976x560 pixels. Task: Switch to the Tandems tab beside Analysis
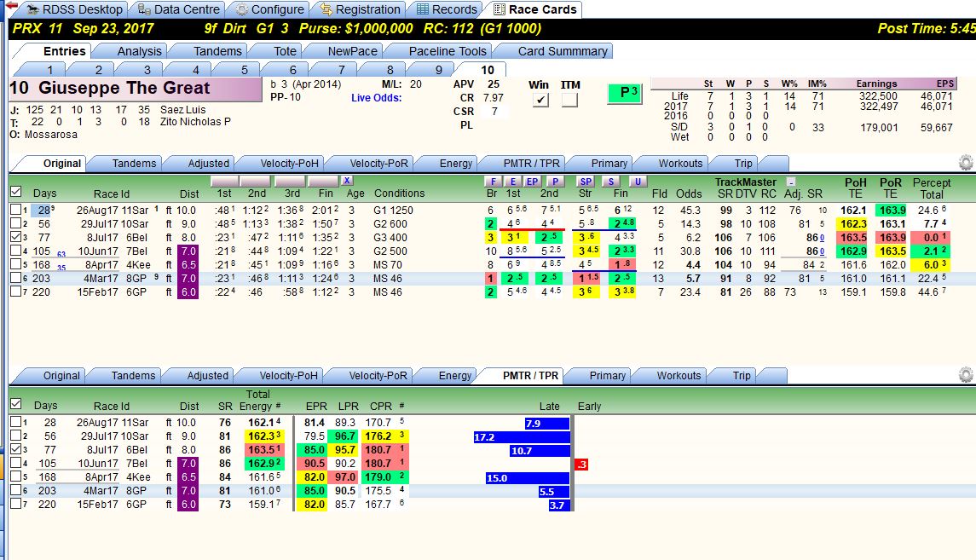click(x=217, y=51)
